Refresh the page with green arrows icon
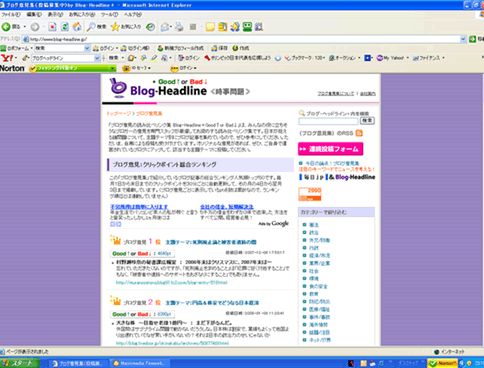 65,27
